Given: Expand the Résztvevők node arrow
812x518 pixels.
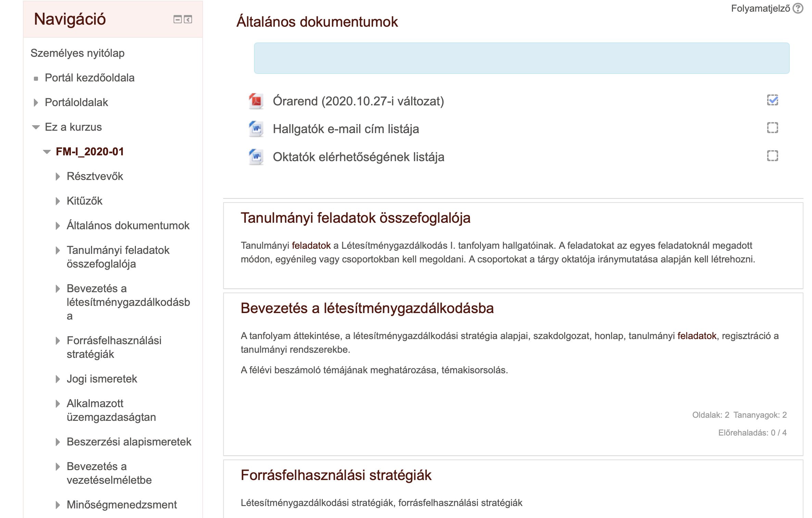Looking at the screenshot, I should pyautogui.click(x=58, y=177).
